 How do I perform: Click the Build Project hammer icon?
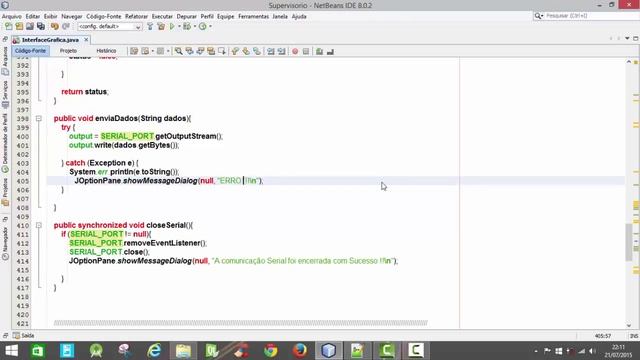coord(150,27)
